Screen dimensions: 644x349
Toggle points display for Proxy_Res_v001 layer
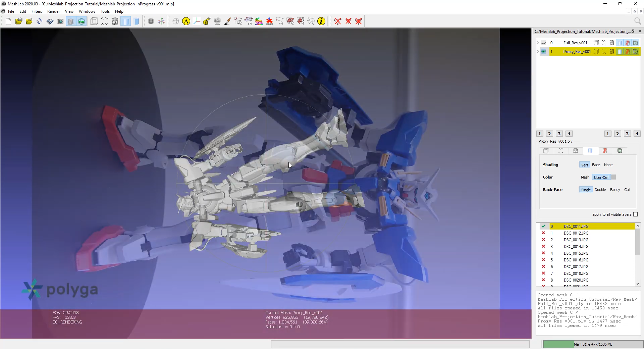pyautogui.click(x=604, y=52)
